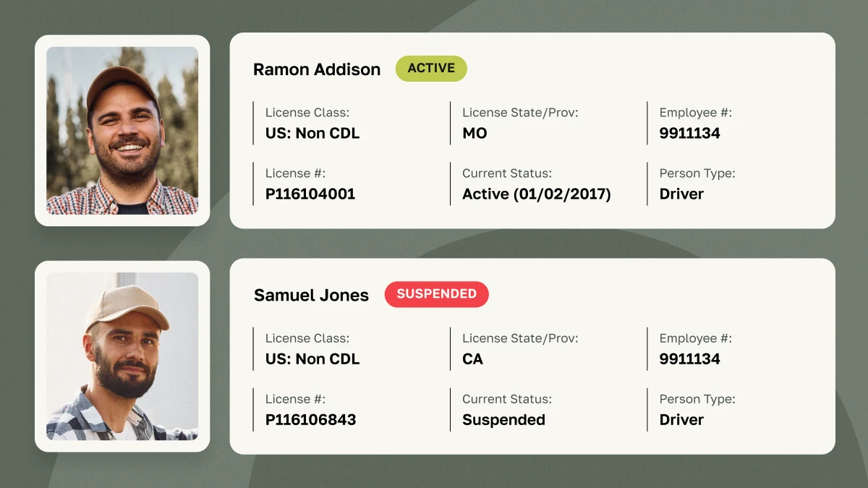Image resolution: width=868 pixels, height=488 pixels.
Task: Click the License # label in Ramon's card
Action: click(295, 174)
